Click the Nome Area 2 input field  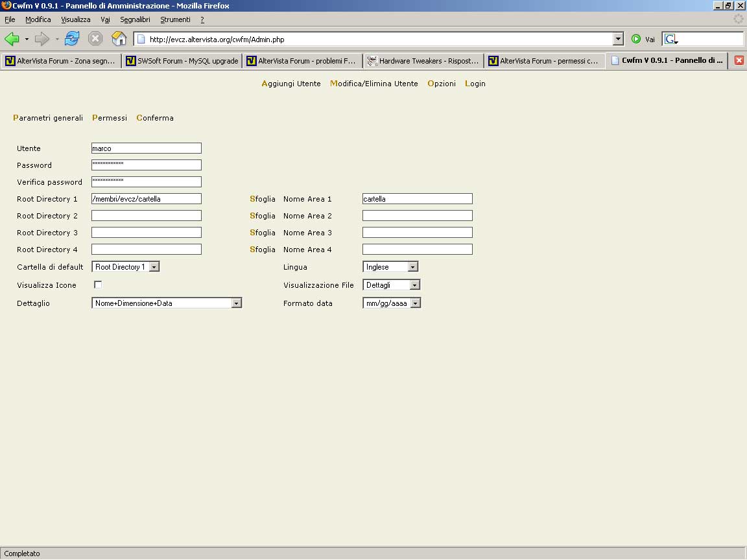tap(417, 216)
